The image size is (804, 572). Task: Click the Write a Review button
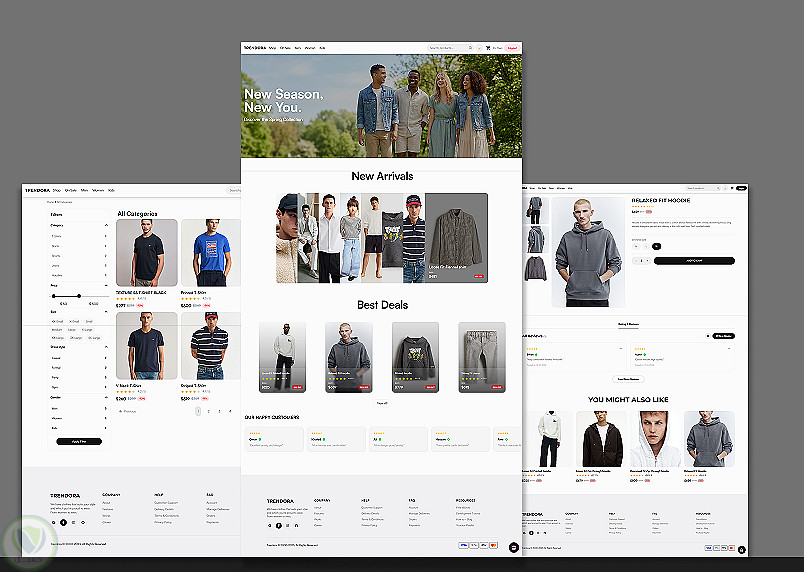click(x=723, y=336)
